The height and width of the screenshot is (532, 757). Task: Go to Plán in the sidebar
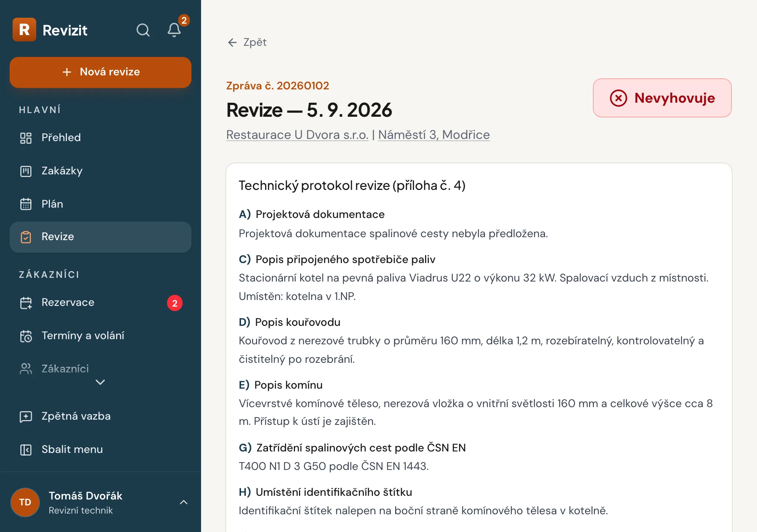[101, 204]
